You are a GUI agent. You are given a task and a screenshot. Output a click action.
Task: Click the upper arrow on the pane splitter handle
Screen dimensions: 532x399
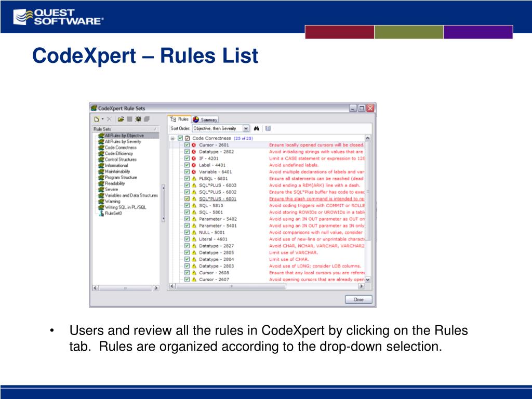163,188
